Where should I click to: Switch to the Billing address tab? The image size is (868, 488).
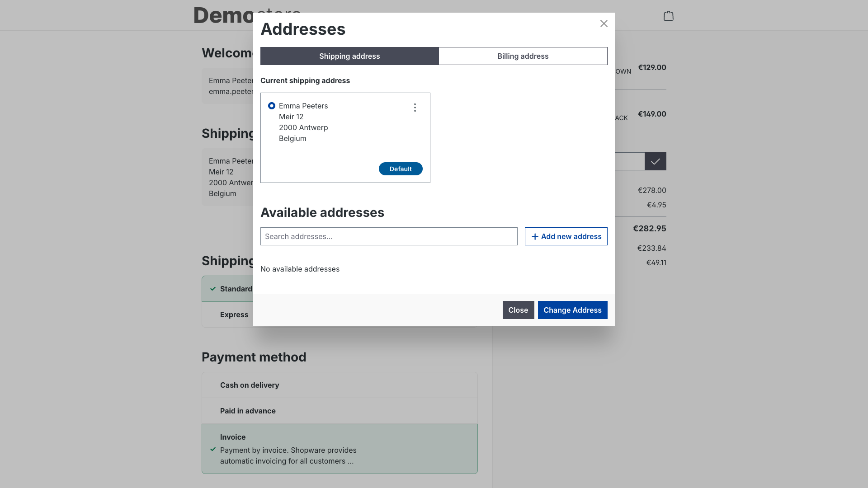click(523, 56)
